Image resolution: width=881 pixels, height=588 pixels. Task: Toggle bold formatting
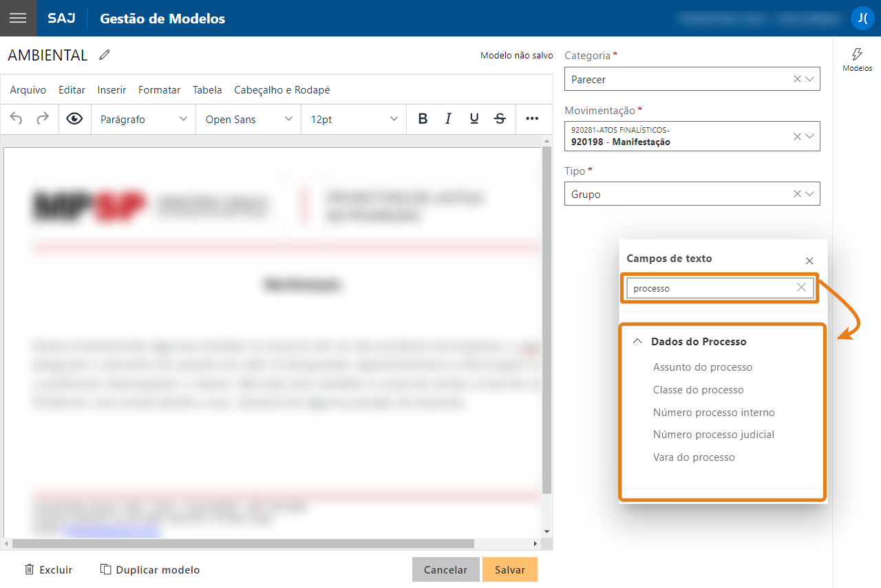point(423,119)
